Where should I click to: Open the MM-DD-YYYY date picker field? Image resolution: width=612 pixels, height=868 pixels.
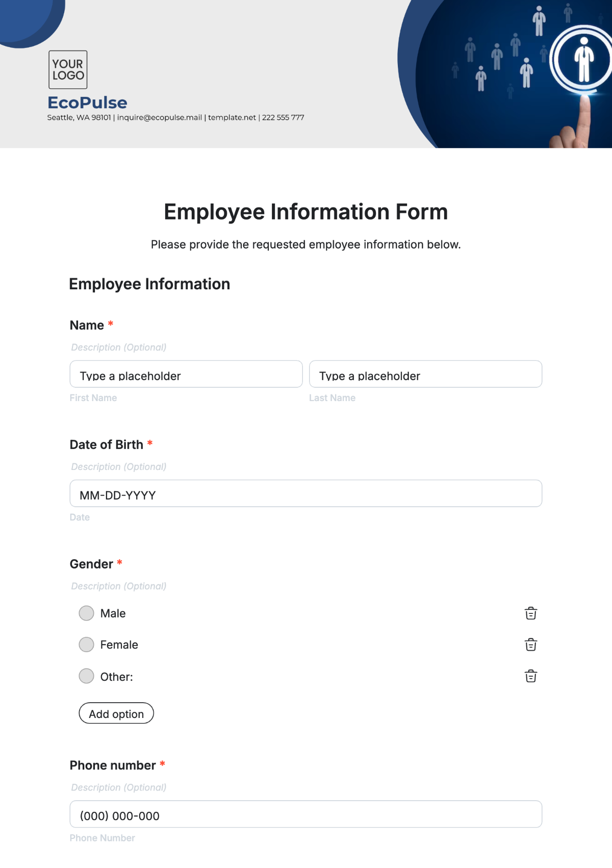click(306, 493)
